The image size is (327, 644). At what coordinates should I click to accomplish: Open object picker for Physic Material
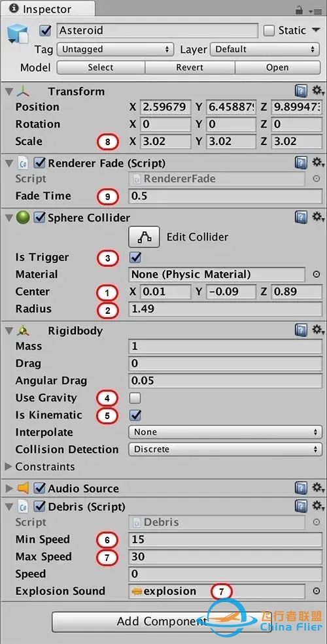[x=317, y=275]
